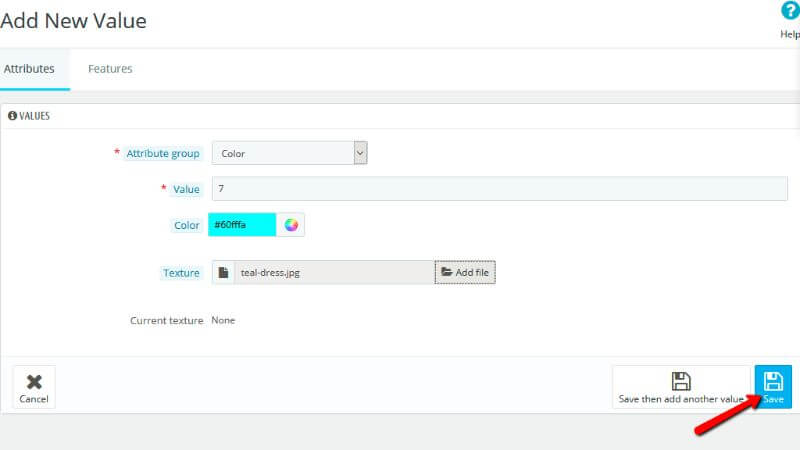Viewport: 800px width, 450px height.
Task: Click Save then add another value
Action: [x=681, y=387]
